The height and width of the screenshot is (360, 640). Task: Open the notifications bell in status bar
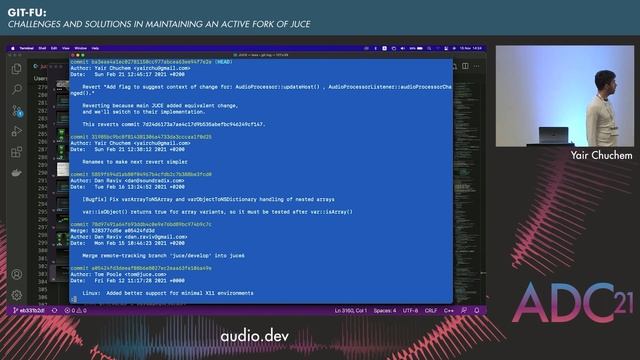point(477,311)
